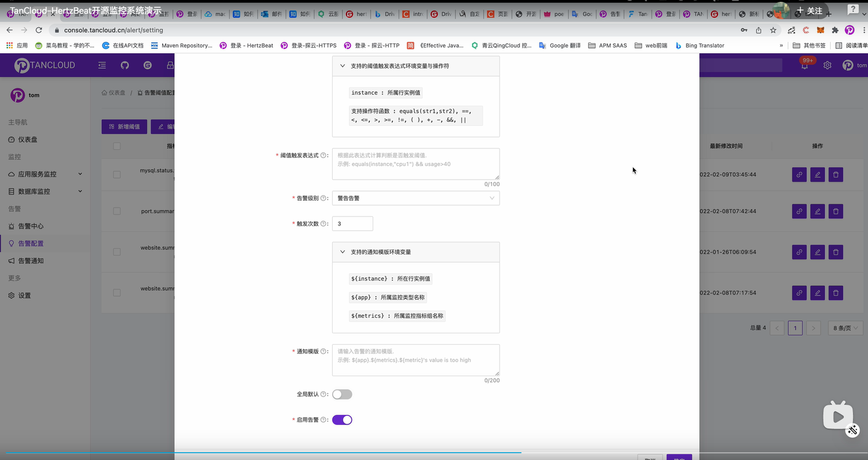
Task: Open the 告警级别 dropdown
Action: [x=415, y=198]
